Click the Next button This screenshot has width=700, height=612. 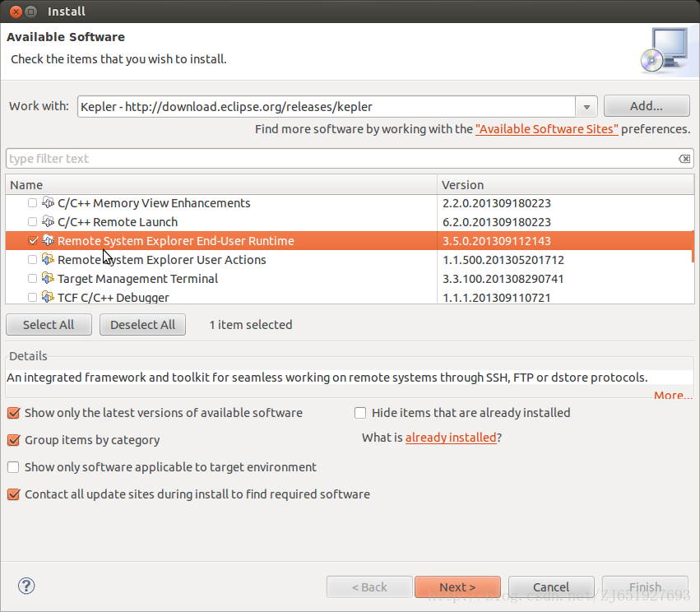point(457,587)
